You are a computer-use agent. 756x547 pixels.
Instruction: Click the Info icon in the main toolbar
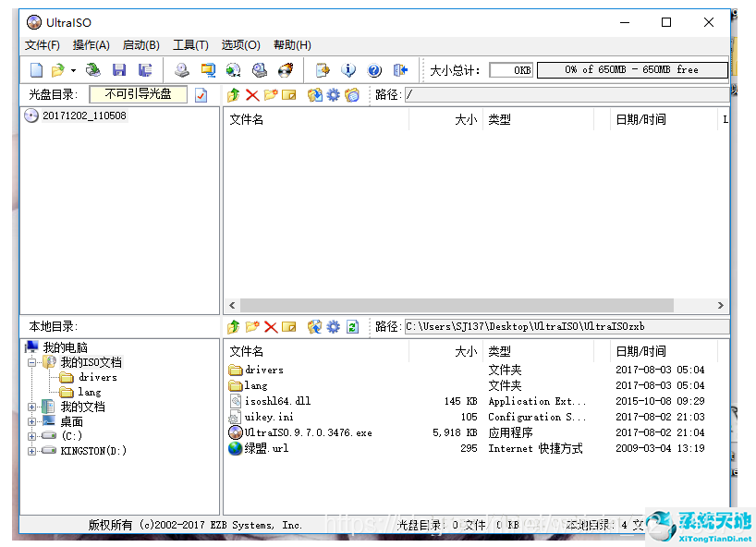[x=348, y=70]
